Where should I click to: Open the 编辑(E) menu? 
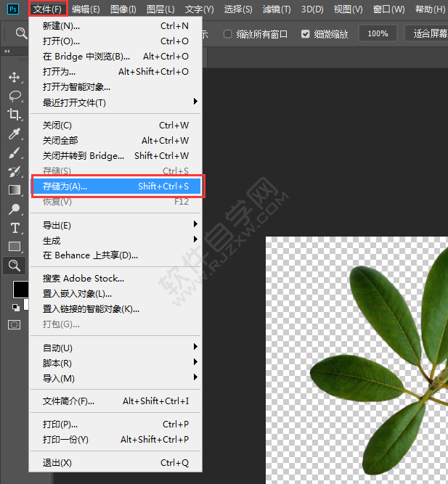[x=86, y=9]
